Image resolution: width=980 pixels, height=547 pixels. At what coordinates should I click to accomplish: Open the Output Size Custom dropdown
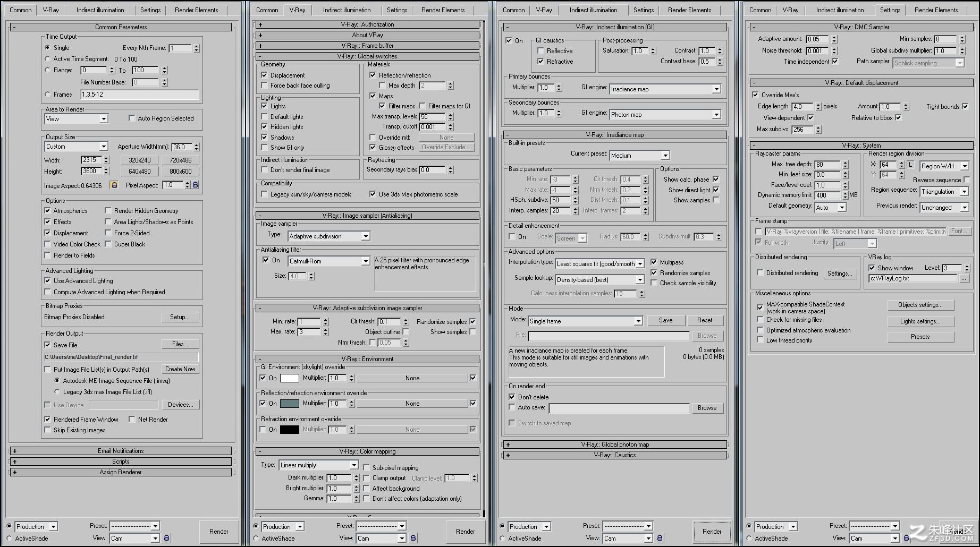(x=77, y=147)
